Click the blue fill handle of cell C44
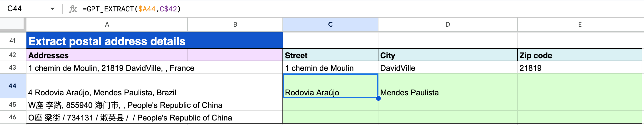Image resolution: width=644 pixels, height=125 pixels. (378, 98)
